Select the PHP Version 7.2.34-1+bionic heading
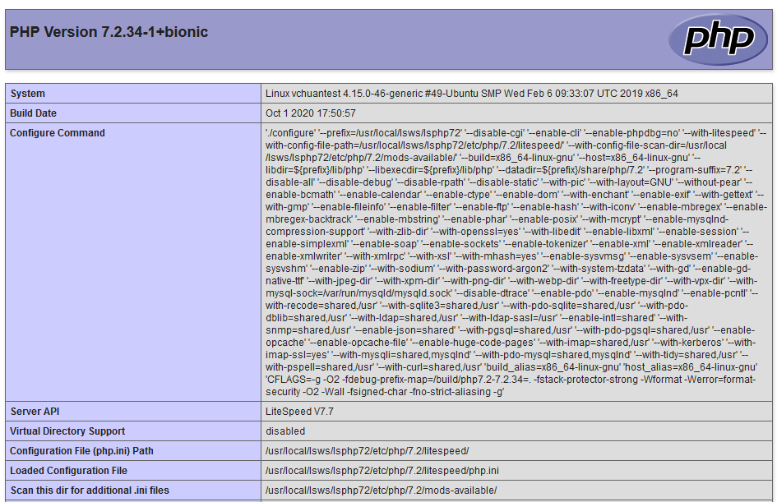 [109, 32]
